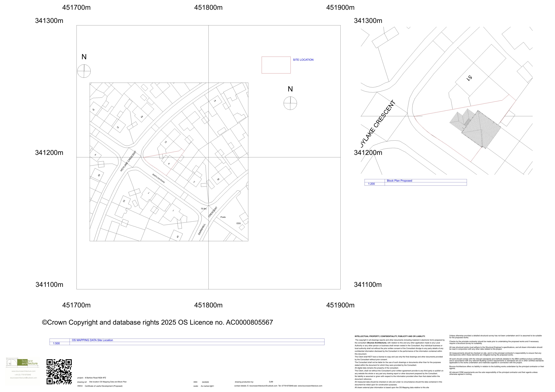Image resolution: width=555 pixels, height=392 pixels.
Task: Click the project address 8 Bartlow Road NG8 4PZ
Action: click(96, 378)
